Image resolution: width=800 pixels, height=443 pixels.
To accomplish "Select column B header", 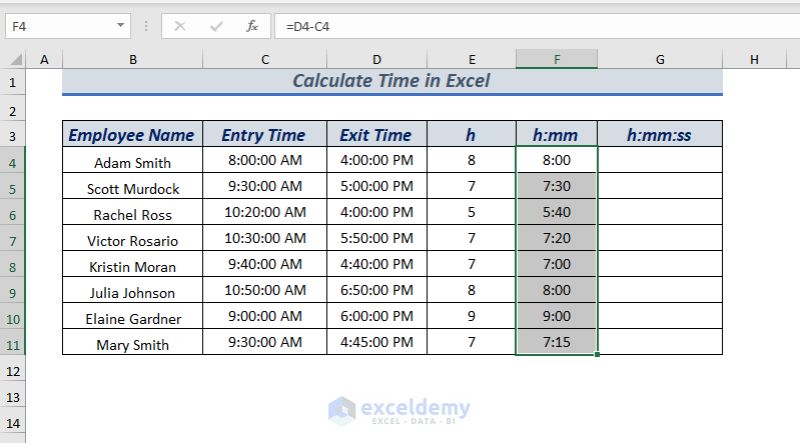I will point(133,60).
